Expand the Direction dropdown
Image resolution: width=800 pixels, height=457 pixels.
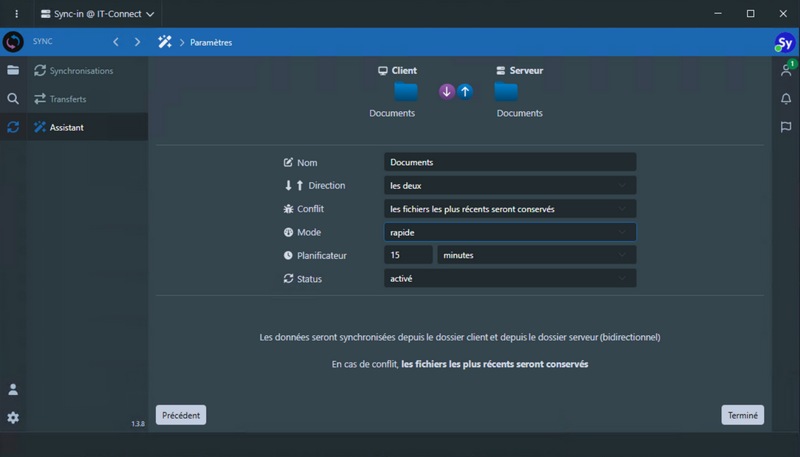coord(510,185)
